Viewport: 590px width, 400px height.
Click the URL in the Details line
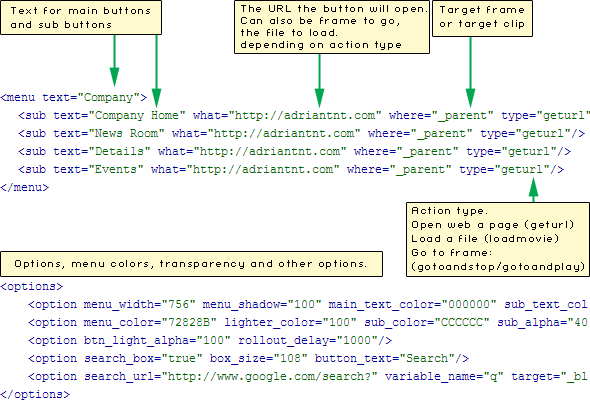coord(270,152)
